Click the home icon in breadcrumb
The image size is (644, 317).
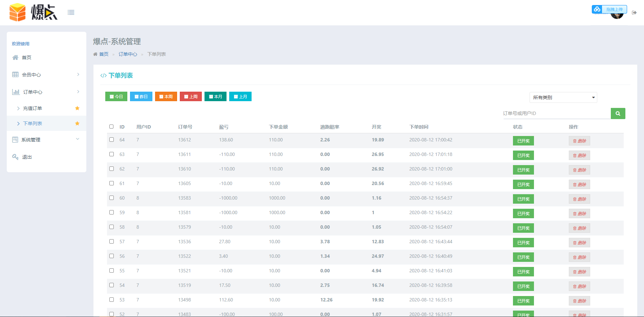95,54
